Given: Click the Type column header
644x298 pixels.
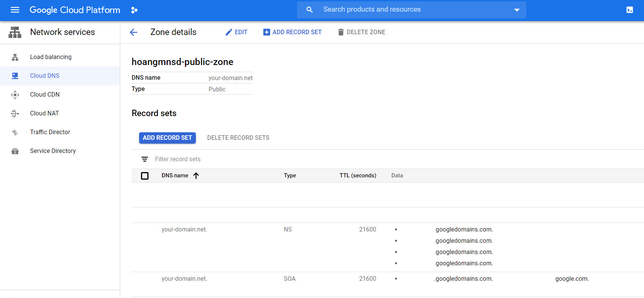Looking at the screenshot, I should [290, 175].
